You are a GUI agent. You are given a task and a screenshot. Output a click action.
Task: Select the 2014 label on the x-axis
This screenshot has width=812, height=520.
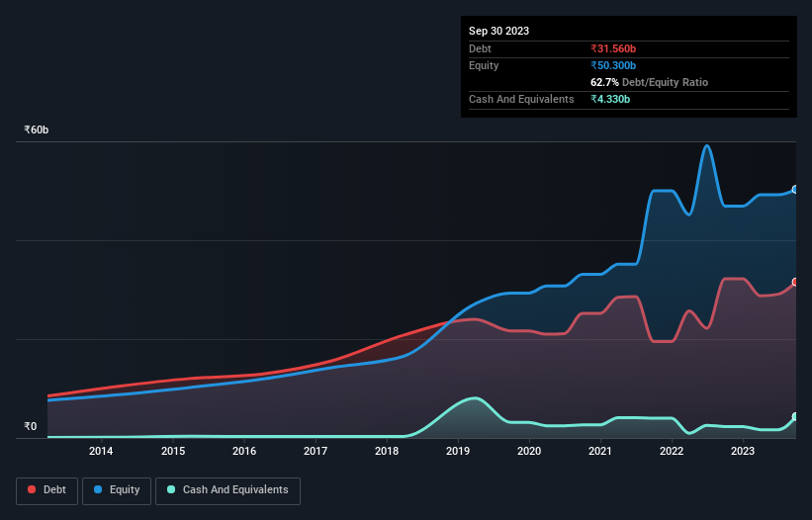pos(101,451)
